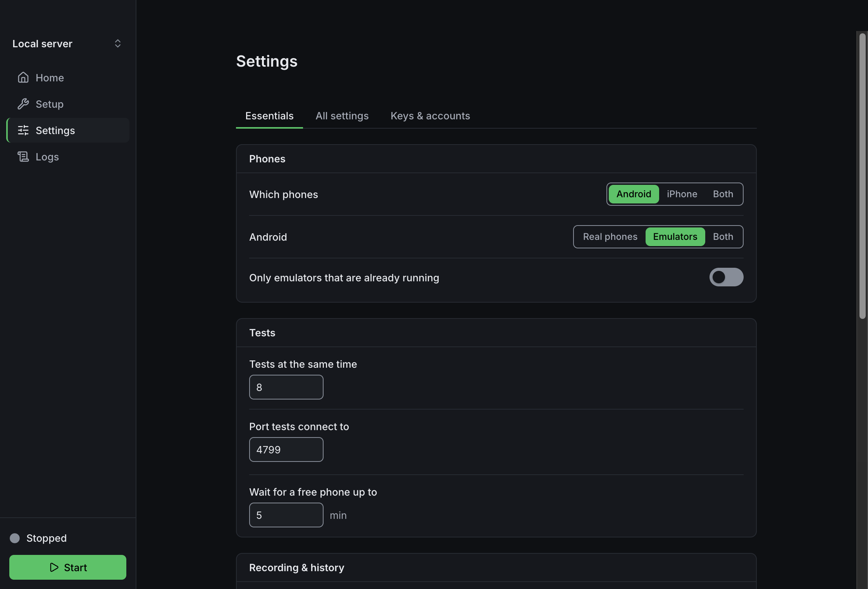Open the Setup label in the sidebar
The image size is (868, 589).
pos(50,104)
